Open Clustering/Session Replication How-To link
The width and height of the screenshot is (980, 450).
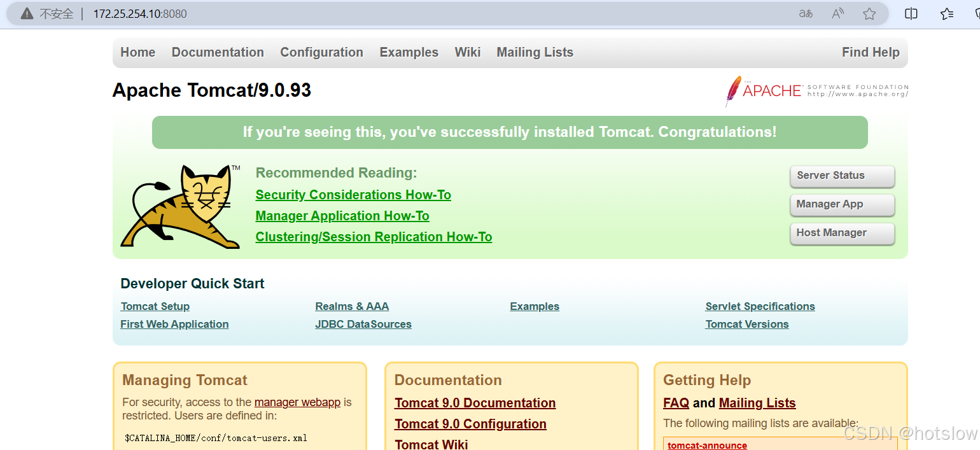374,237
